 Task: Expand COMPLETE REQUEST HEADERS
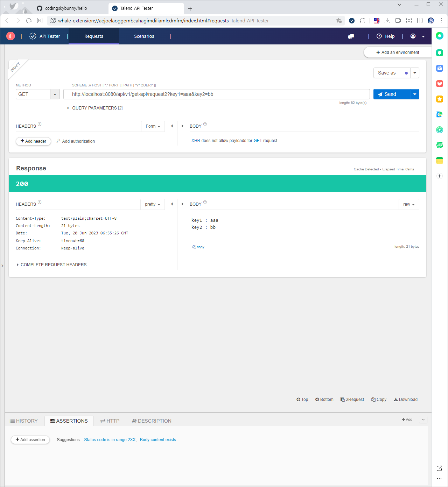coord(52,265)
